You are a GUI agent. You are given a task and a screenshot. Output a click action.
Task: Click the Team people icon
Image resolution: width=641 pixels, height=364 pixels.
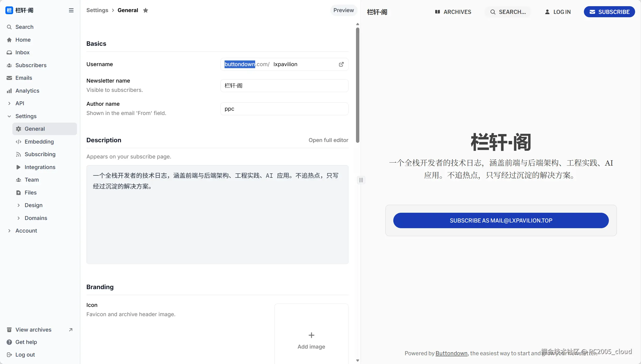(x=19, y=180)
